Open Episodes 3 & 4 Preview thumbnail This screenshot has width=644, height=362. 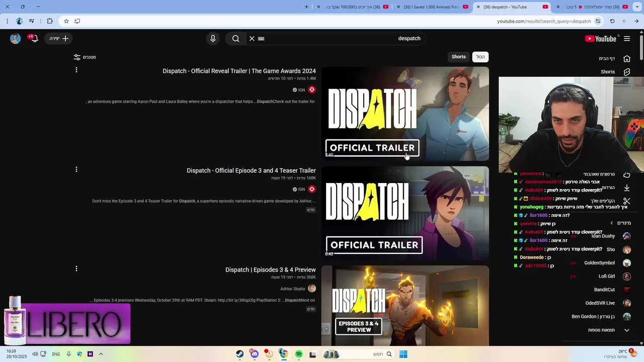(405, 306)
